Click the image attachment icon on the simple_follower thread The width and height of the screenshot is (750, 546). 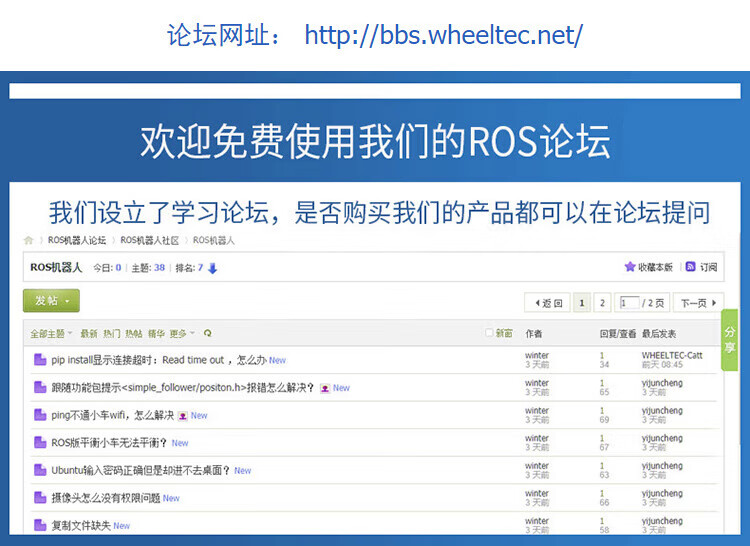(325, 388)
